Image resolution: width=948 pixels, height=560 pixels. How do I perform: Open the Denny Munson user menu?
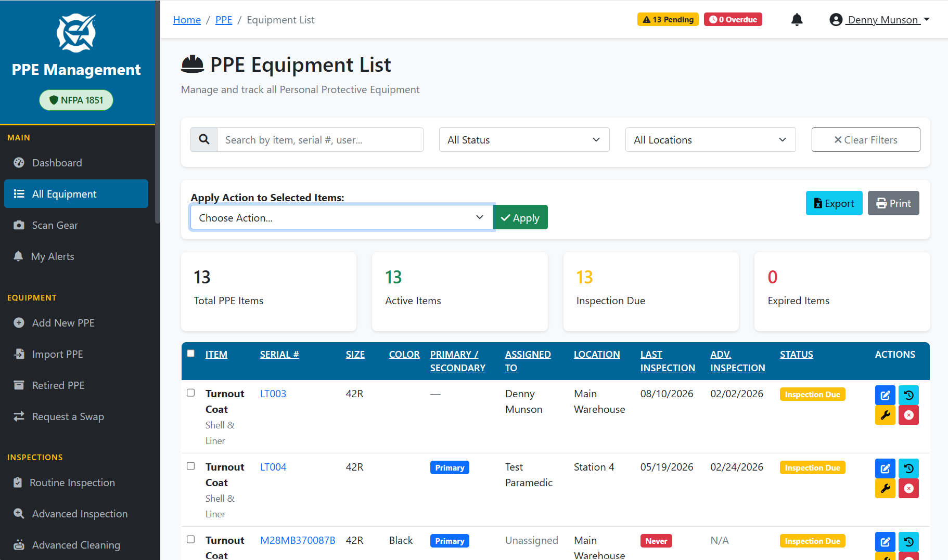[x=879, y=20]
